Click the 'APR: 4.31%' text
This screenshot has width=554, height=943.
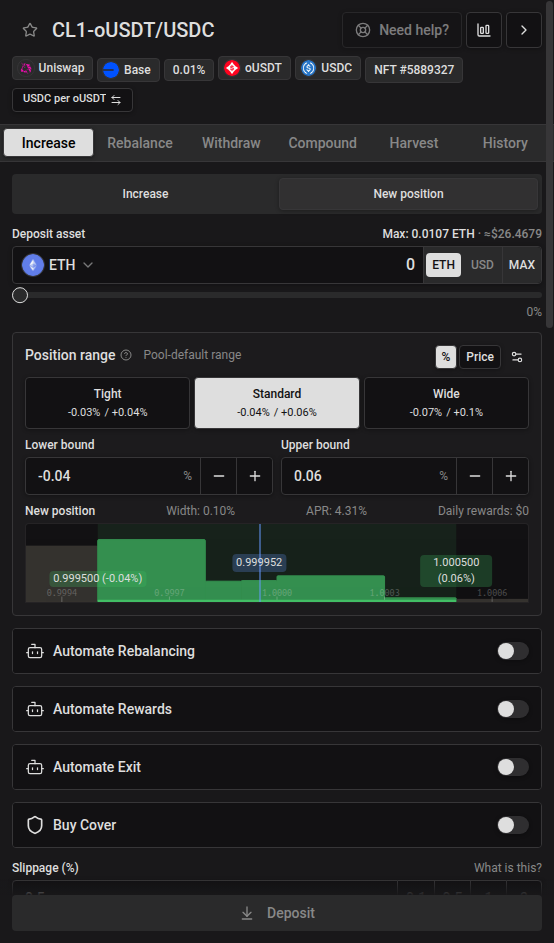click(336, 511)
